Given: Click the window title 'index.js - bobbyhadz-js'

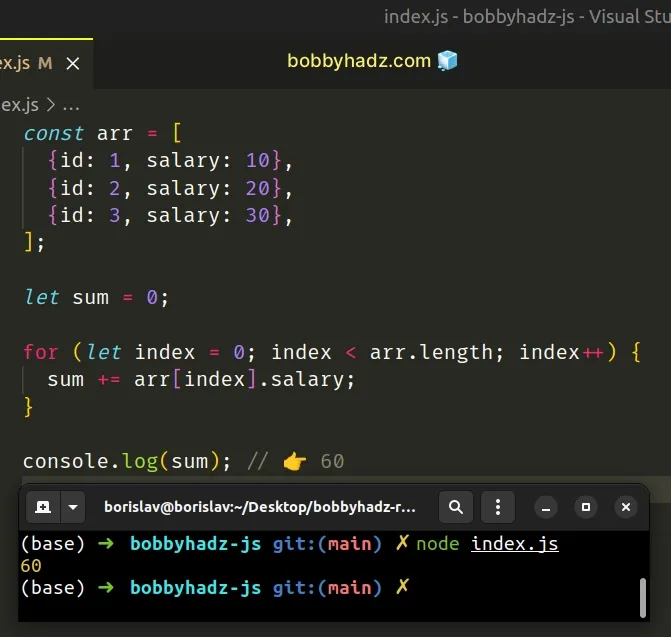Looking at the screenshot, I should click(x=479, y=17).
